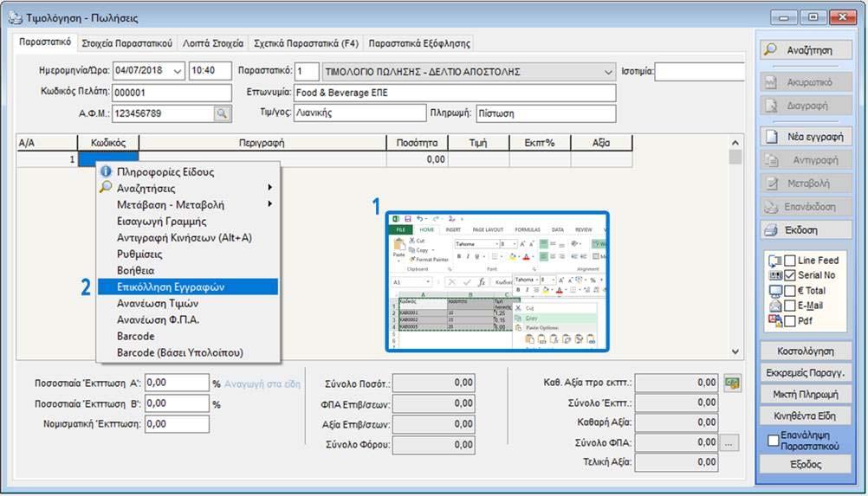Choose Barcode (Βάσει Υπολοίπου) menu entry
Image resolution: width=868 pixels, height=496 pixels.
pyautogui.click(x=188, y=353)
